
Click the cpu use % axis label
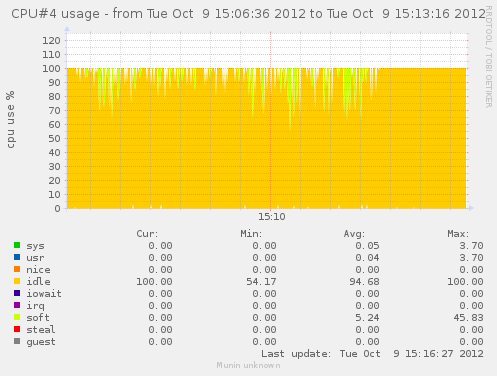click(11, 119)
